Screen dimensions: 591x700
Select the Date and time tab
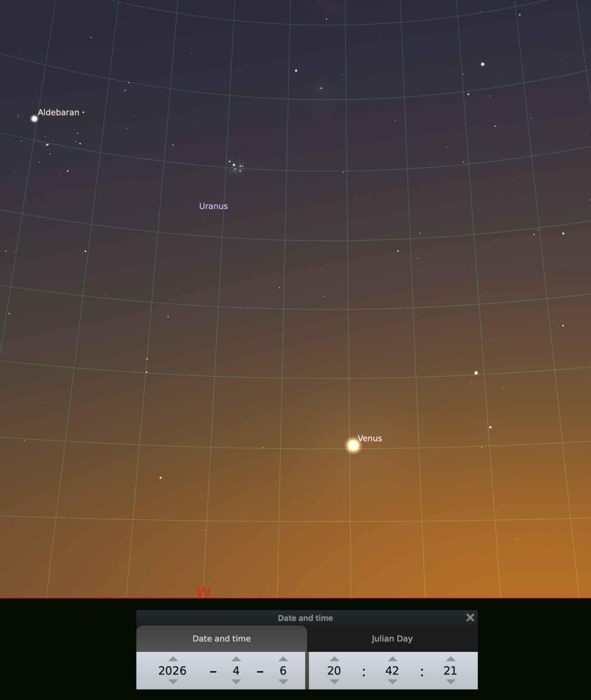point(222,639)
